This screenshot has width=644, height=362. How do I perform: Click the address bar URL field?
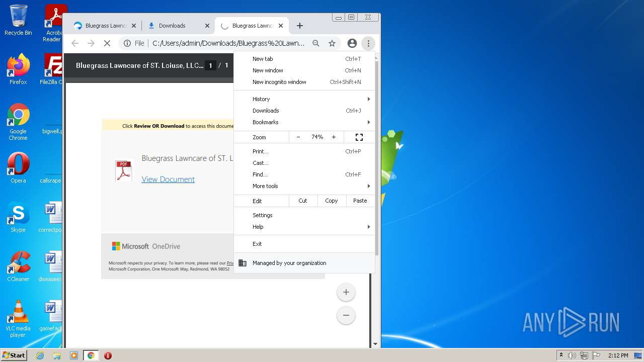228,43
